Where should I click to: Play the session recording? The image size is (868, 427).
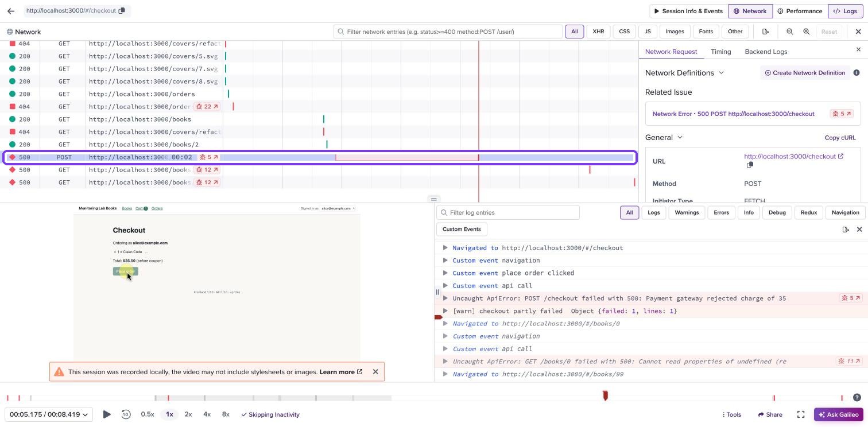point(107,414)
